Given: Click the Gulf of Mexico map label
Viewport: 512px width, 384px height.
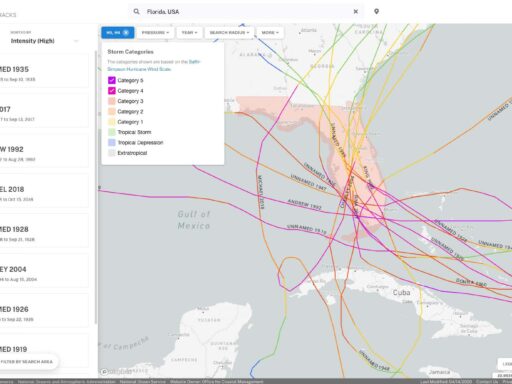Looking at the screenshot, I should click(x=194, y=220).
